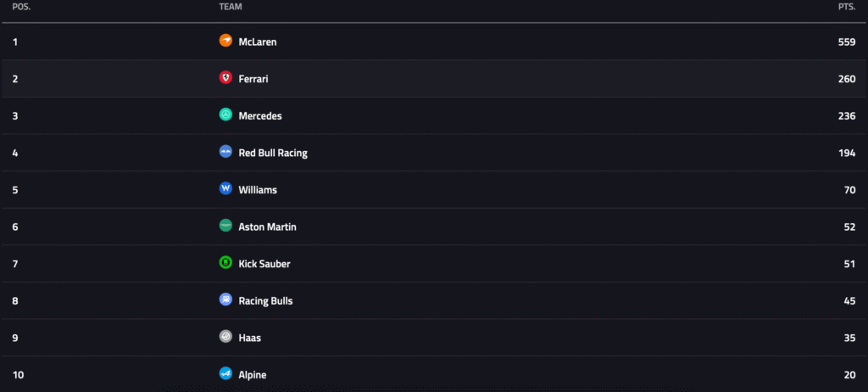Click the Haas team logo icon

pos(225,337)
